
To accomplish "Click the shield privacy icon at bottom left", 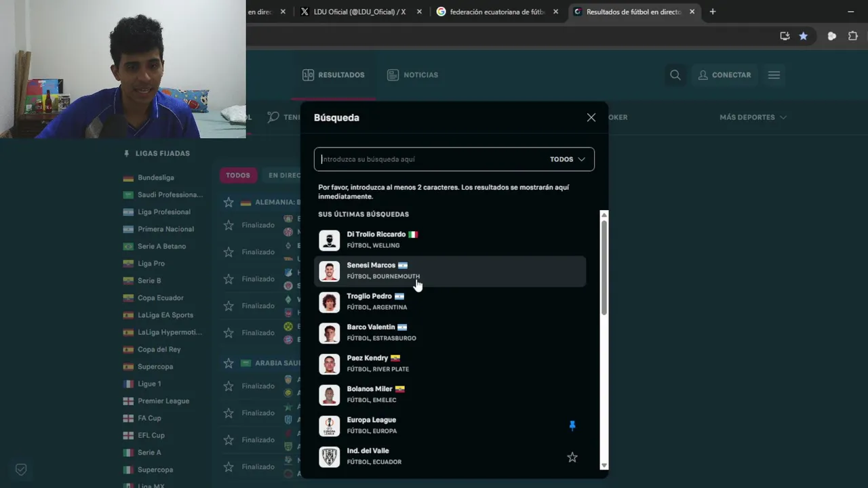I will pos(21,469).
